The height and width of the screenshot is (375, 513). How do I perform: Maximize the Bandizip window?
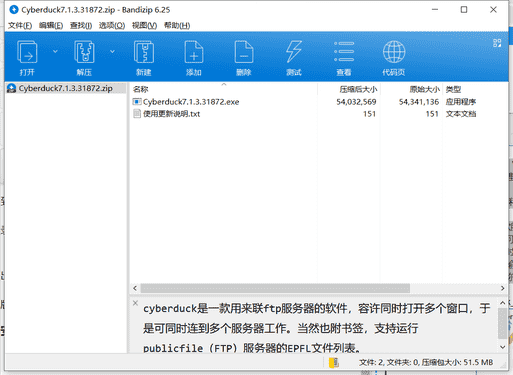464,10
